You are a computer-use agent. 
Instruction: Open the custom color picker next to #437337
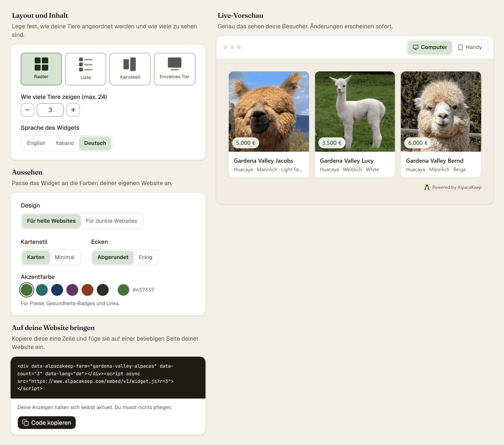123,290
